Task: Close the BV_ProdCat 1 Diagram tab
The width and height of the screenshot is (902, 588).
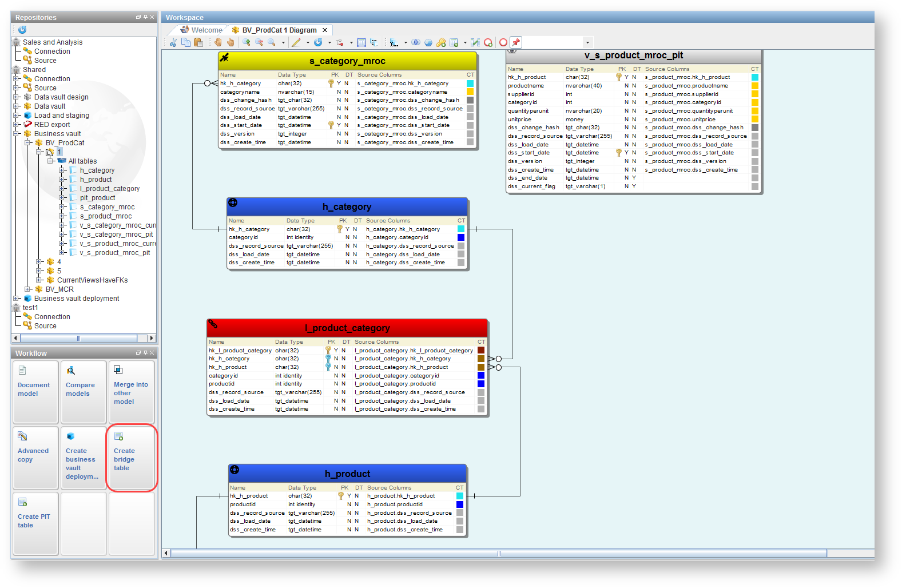Action: (x=325, y=30)
